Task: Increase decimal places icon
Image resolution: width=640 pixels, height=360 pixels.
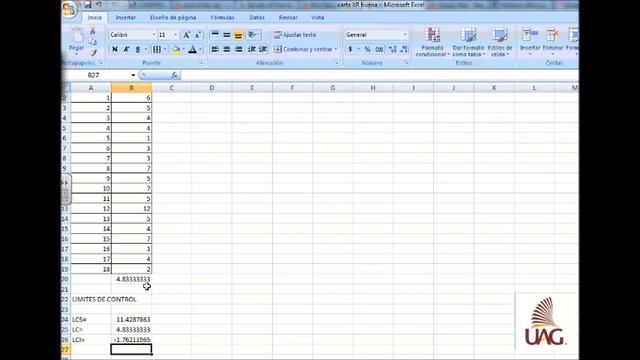Action: click(393, 49)
